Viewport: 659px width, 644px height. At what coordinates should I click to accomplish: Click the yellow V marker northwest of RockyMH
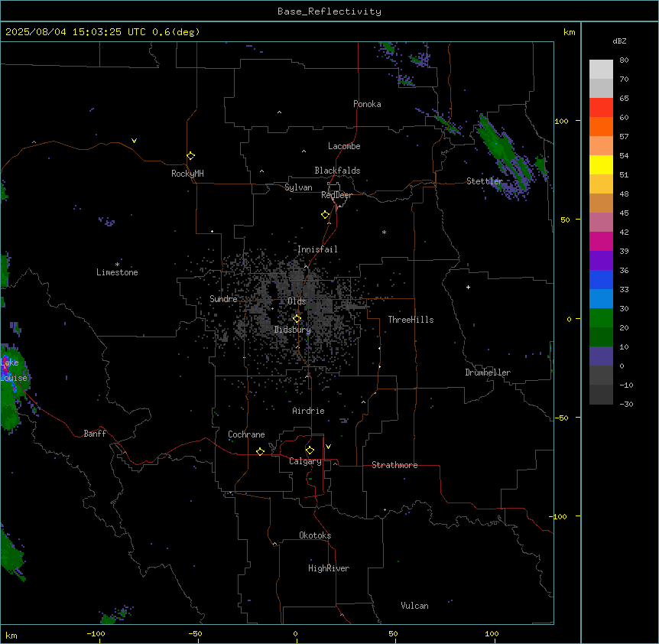pyautogui.click(x=134, y=141)
